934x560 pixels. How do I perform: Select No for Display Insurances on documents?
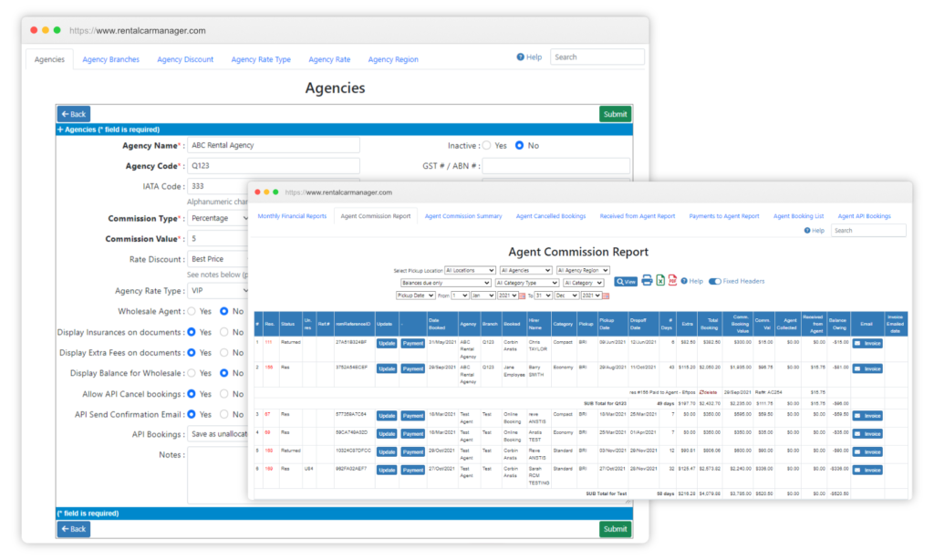point(224,332)
